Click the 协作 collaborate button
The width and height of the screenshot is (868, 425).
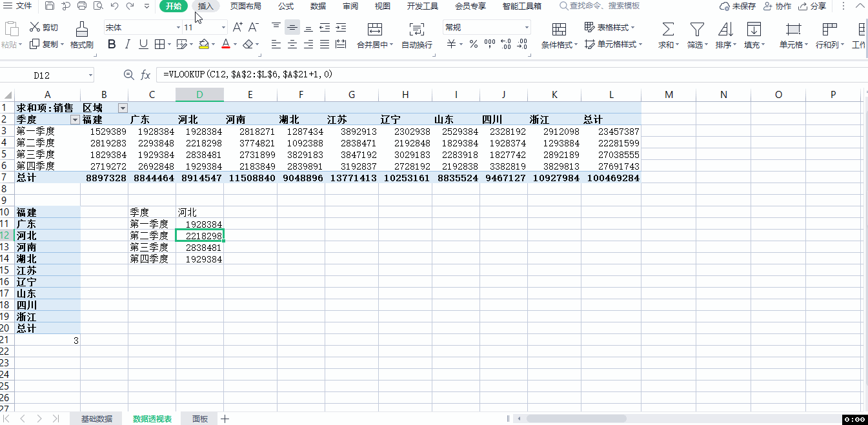(x=777, y=6)
